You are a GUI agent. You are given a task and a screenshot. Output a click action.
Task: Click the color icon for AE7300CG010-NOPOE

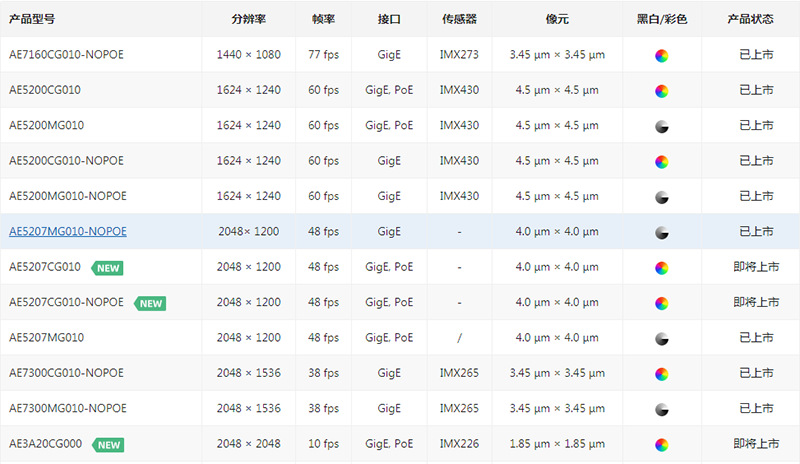(662, 374)
